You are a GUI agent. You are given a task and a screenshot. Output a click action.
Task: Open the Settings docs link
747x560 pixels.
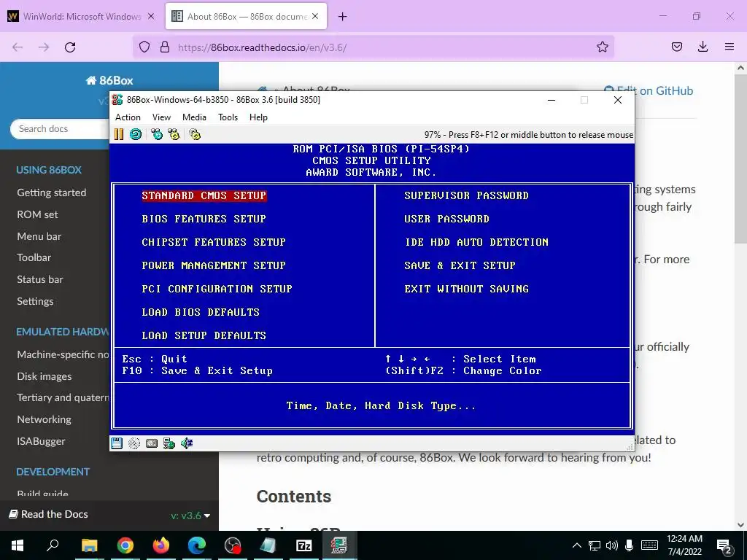35,301
